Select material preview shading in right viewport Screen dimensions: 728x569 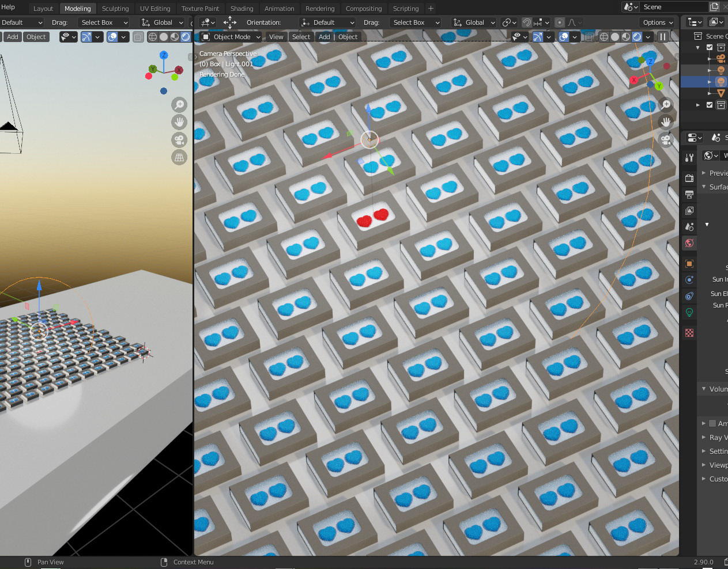(x=626, y=37)
